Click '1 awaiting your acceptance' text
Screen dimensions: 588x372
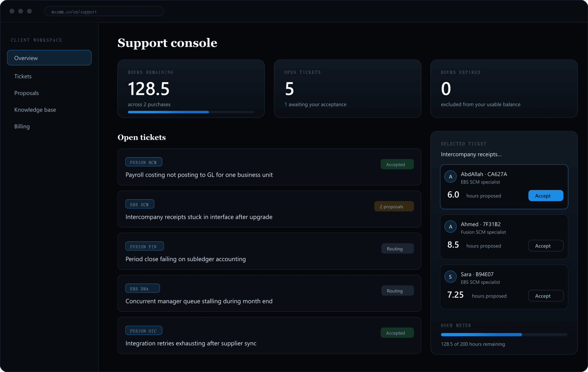[315, 104]
